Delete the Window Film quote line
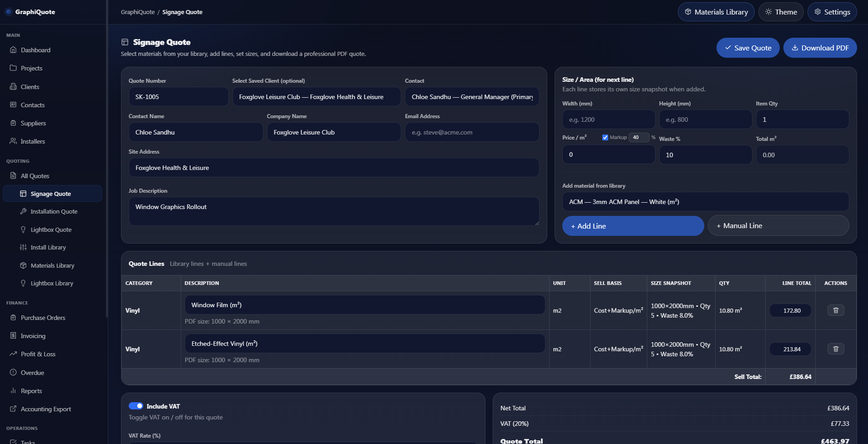The image size is (868, 444). [x=836, y=310]
